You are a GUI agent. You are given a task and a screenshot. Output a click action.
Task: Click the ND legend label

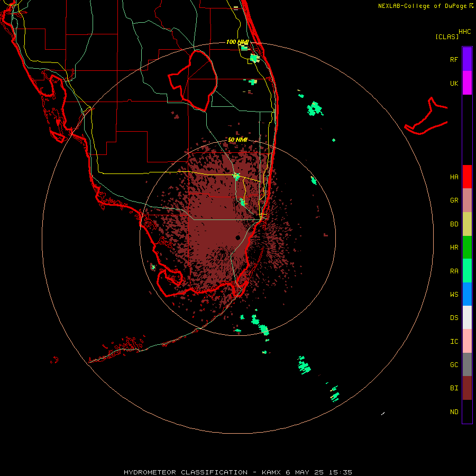[454, 412]
